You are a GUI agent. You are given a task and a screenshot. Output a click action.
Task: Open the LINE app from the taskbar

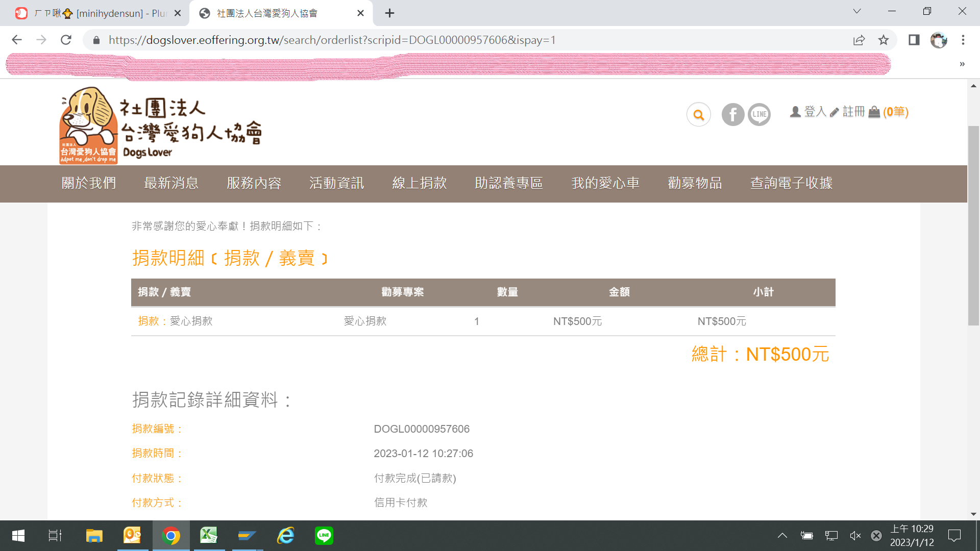pyautogui.click(x=324, y=536)
